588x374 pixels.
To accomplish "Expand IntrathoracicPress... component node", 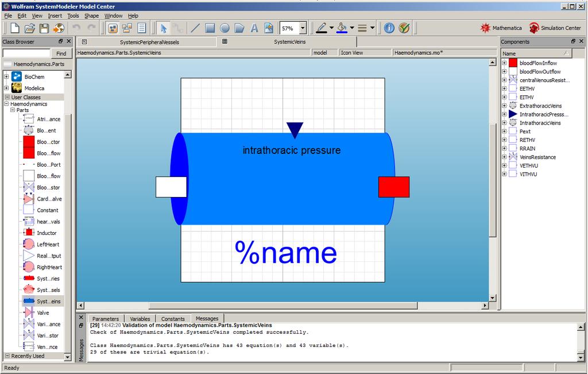I will tap(504, 114).
